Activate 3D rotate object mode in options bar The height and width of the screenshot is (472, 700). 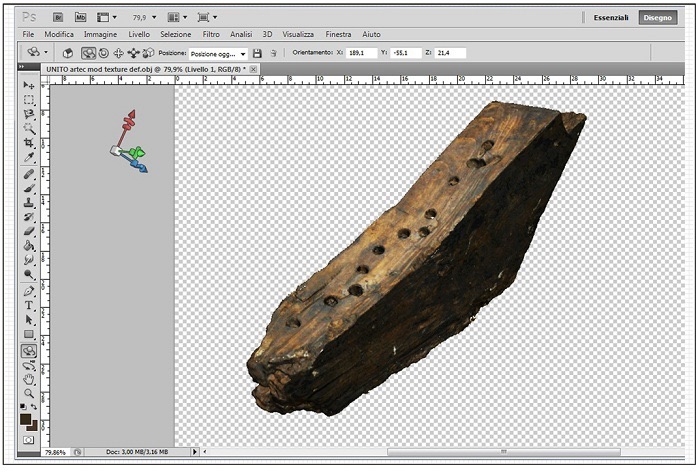88,53
